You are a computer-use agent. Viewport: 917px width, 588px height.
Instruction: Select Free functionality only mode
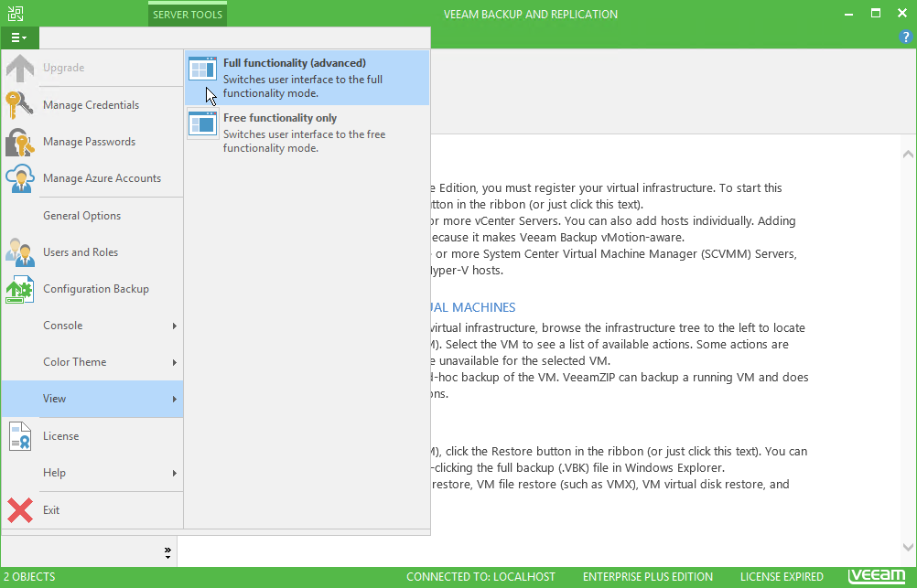tap(307, 133)
